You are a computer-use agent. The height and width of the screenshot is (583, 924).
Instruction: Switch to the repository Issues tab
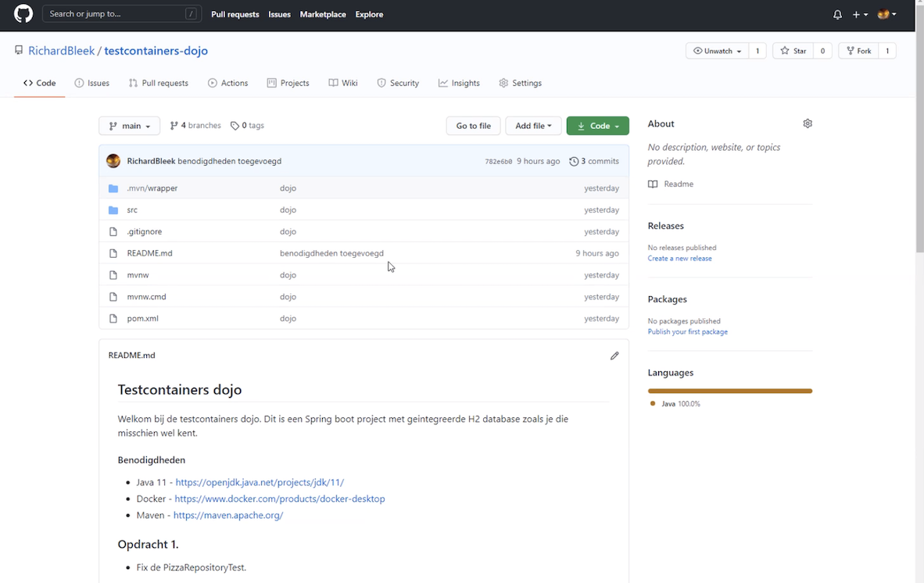[x=92, y=83]
